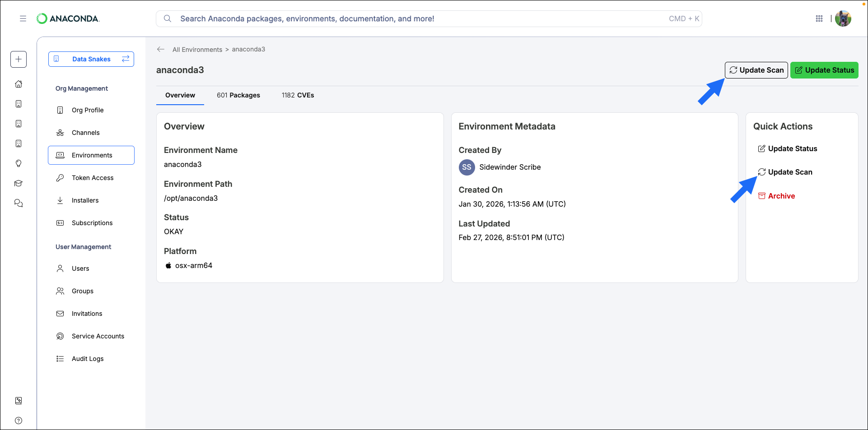The width and height of the screenshot is (868, 430).
Task: Click the Environment Metadata panel heading
Action: click(507, 126)
